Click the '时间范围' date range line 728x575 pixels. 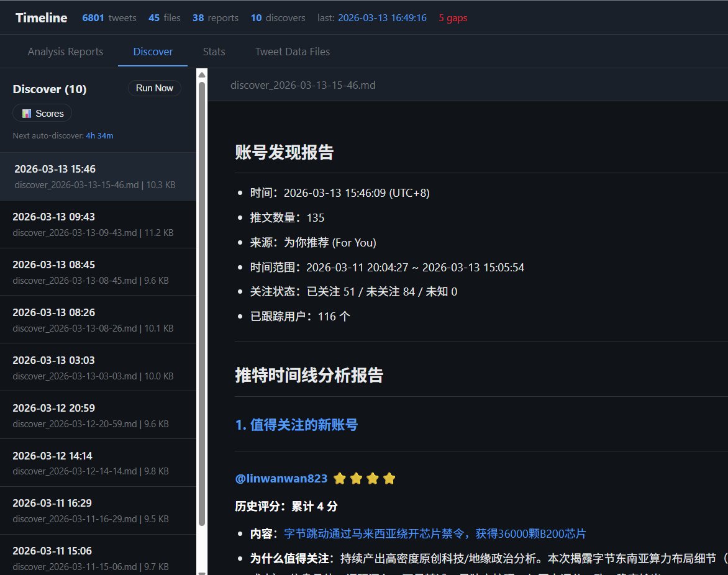pyautogui.click(x=387, y=267)
